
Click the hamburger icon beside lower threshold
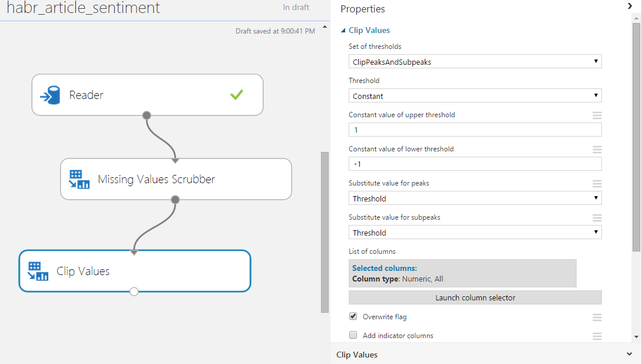(x=597, y=150)
